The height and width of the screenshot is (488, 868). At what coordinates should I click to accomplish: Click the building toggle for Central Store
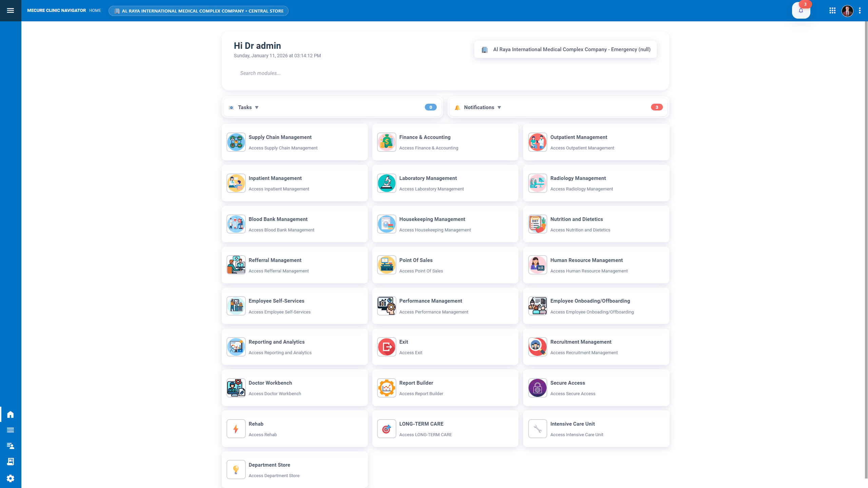coord(198,11)
